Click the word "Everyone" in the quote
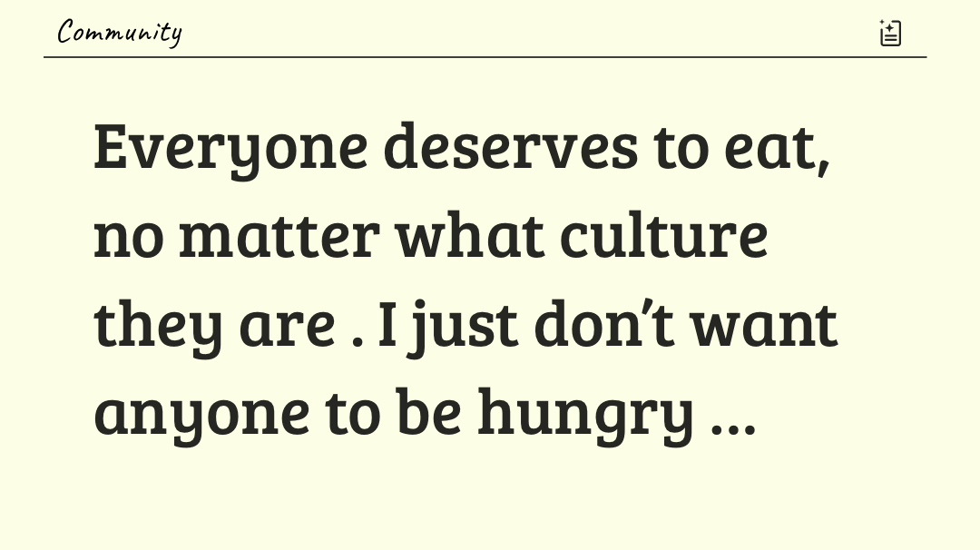Screen dimensions: 980x550 230,149
